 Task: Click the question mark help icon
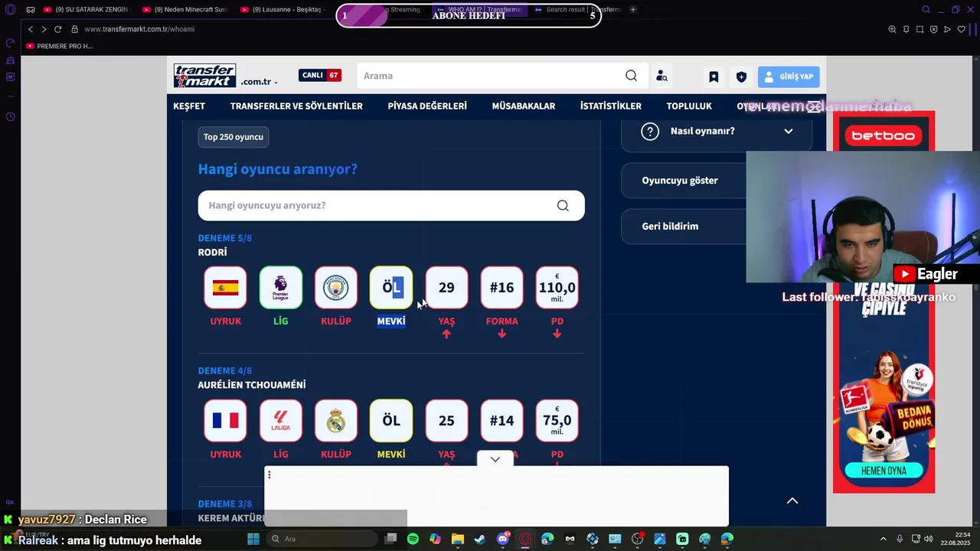coord(650,132)
